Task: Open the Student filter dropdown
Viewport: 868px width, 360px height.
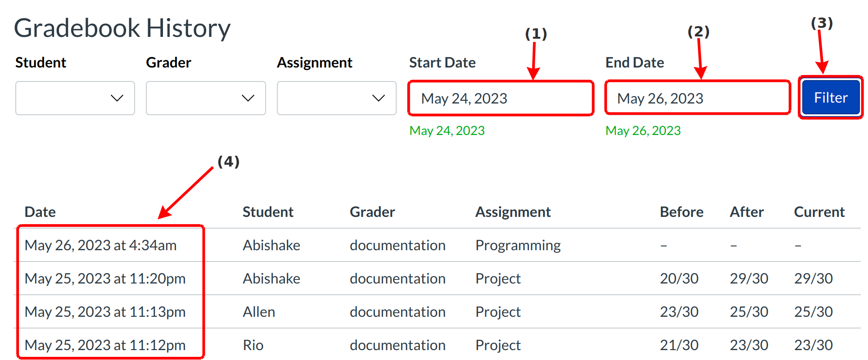Action: pos(75,98)
